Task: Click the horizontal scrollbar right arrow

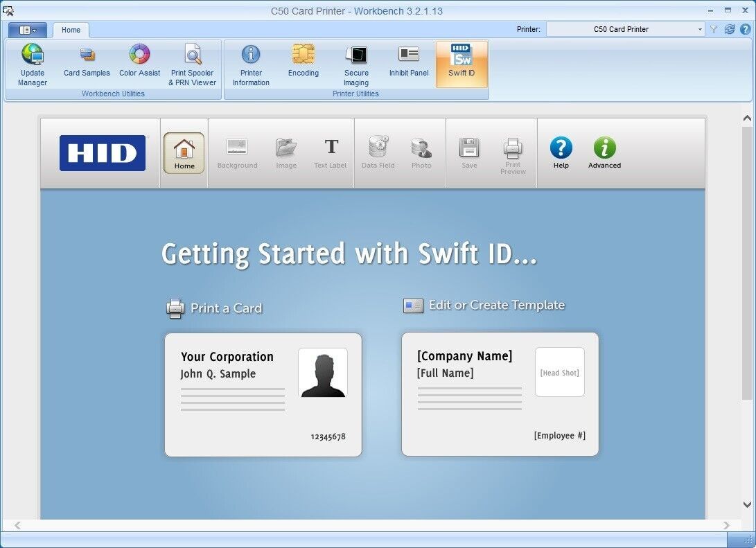Action: 726,525
